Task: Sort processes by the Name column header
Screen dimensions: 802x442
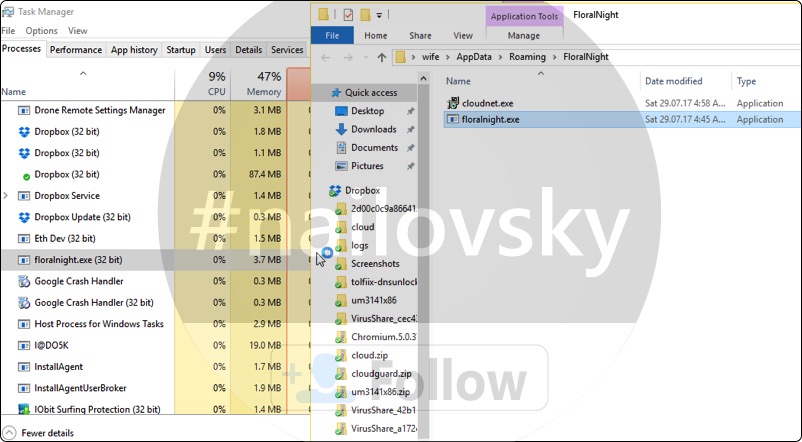Action: tap(87, 84)
